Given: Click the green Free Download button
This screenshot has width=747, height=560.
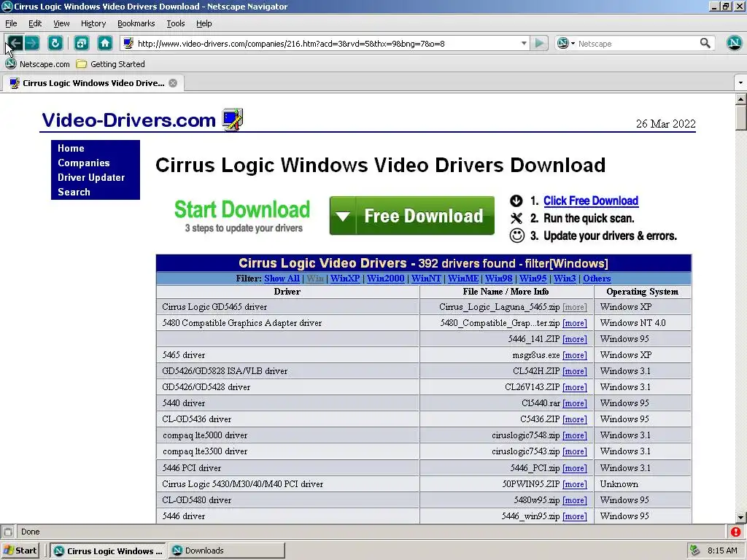Looking at the screenshot, I should point(411,215).
